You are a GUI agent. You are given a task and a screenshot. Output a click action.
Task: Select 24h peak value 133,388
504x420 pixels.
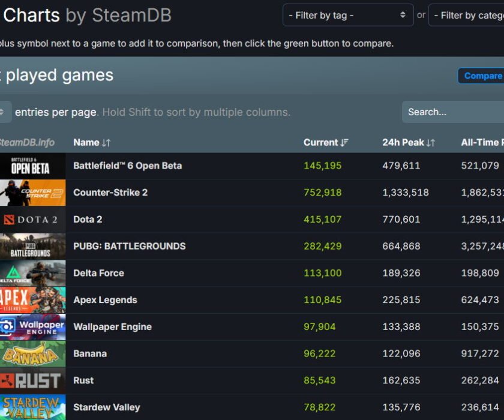point(401,326)
